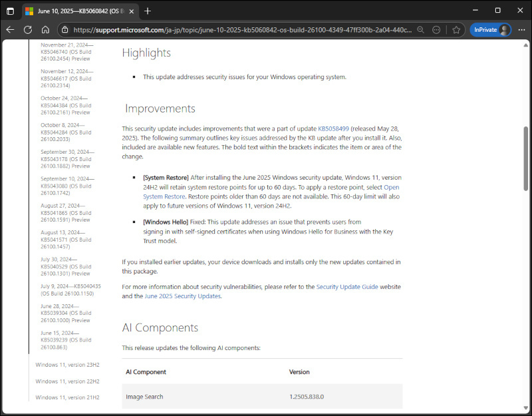Expand Windows 11, version 22H2 section

(x=67, y=381)
